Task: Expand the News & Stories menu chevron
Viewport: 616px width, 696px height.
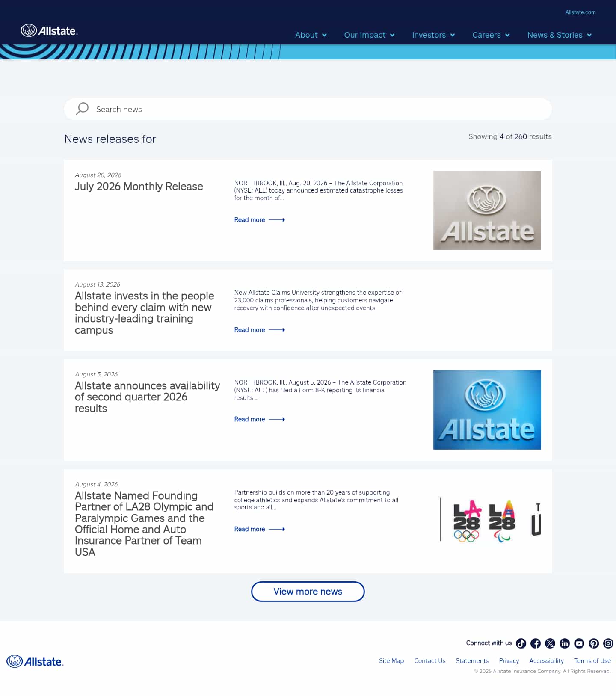Action: pos(589,35)
